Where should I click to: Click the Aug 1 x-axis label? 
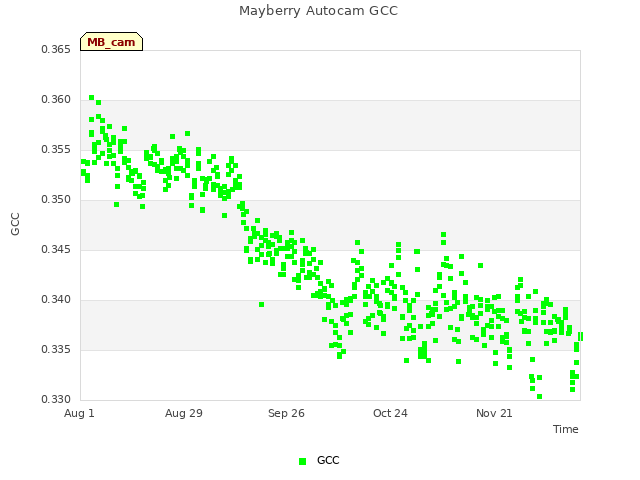(79, 413)
